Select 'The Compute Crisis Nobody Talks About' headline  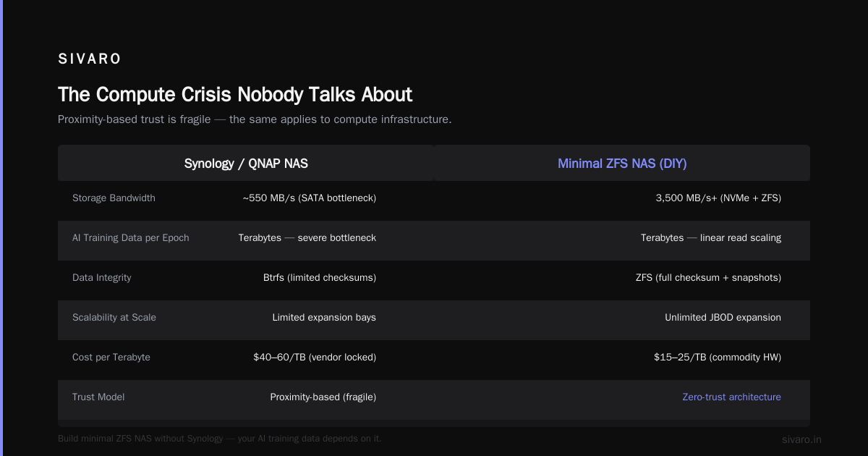(235, 95)
